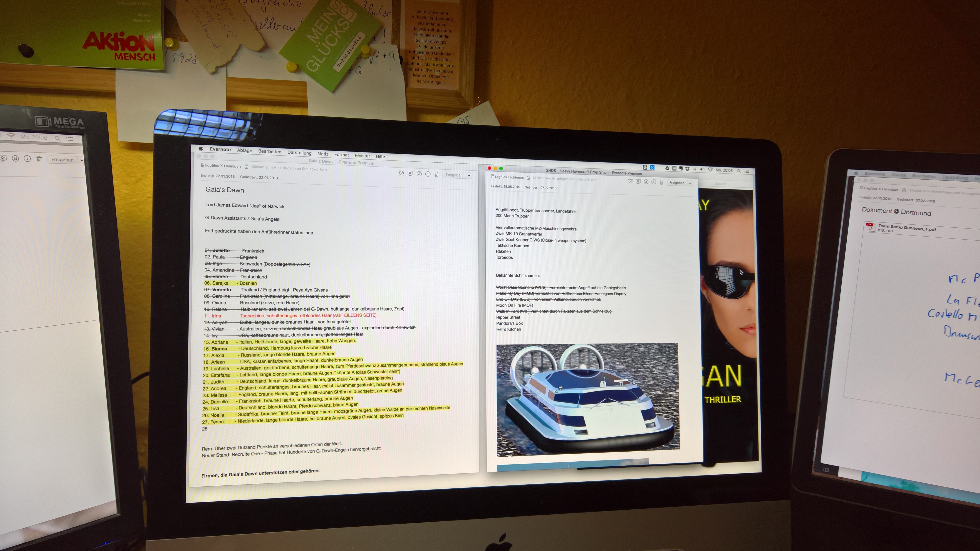The image size is (980, 551).
Task: Expand the Freigeben dropdown in the 2HDS Hovercraft window
Action: (690, 183)
